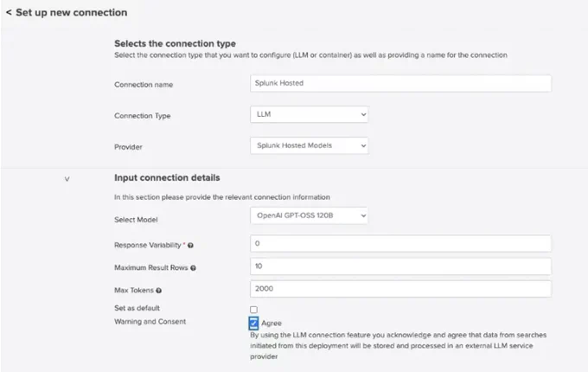The height and width of the screenshot is (372, 588).
Task: Click the 'Agree' label text
Action: point(272,324)
